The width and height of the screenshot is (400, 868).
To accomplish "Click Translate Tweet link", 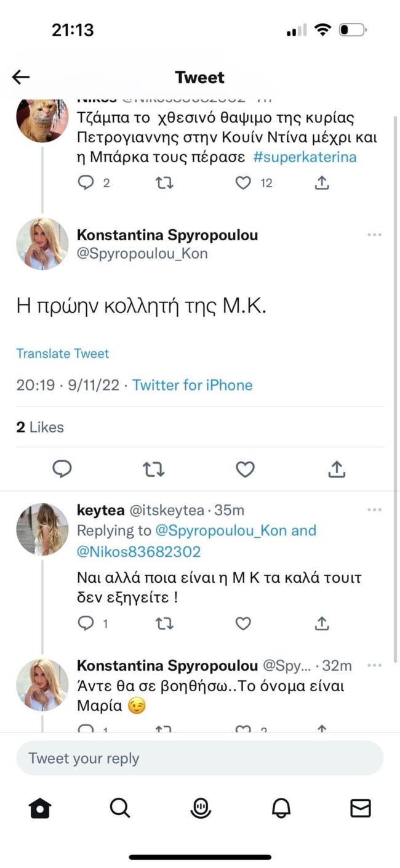I will (62, 354).
